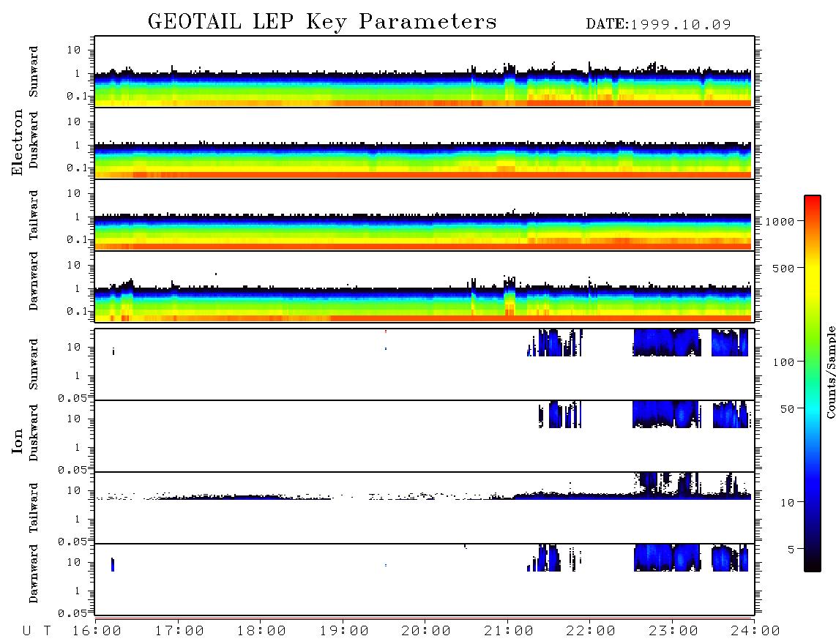Screen dimensions: 836x644
Task: Click the "23:00" time tick label
Action: (x=673, y=632)
